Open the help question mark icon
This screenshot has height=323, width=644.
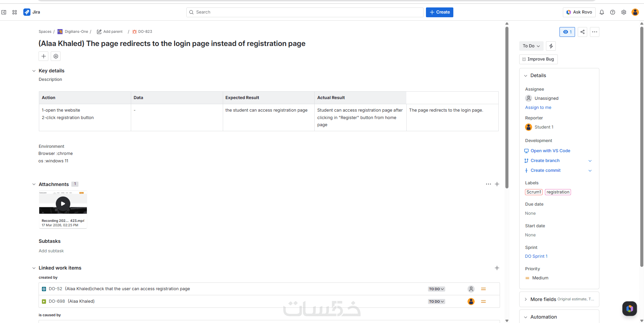[x=613, y=12]
